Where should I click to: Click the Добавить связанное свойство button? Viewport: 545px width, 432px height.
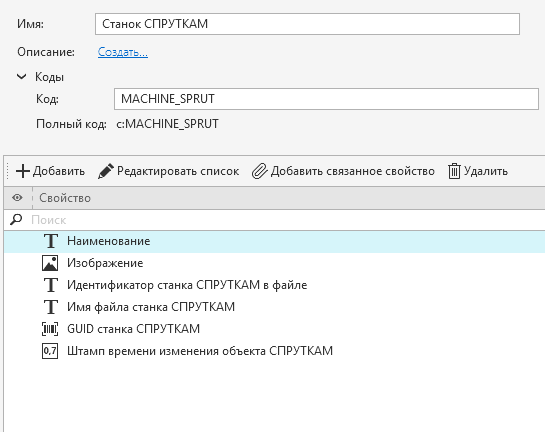[343, 171]
